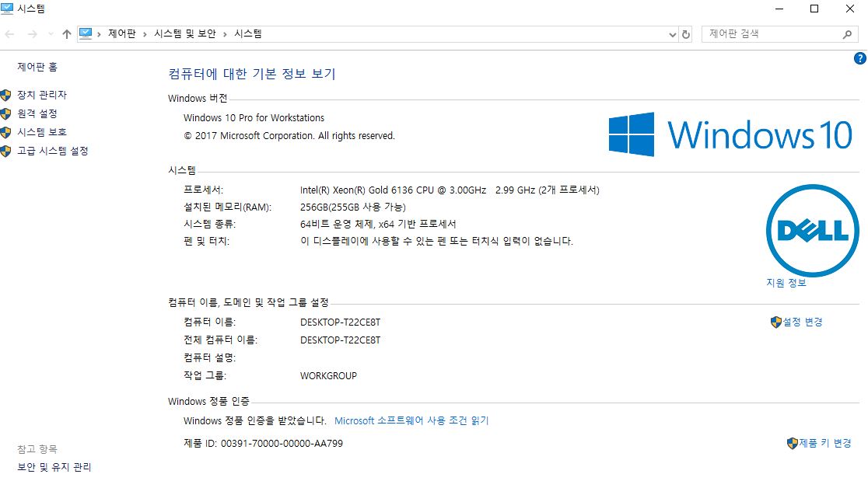Open Device Manager (장치 관리자) link

coord(42,95)
